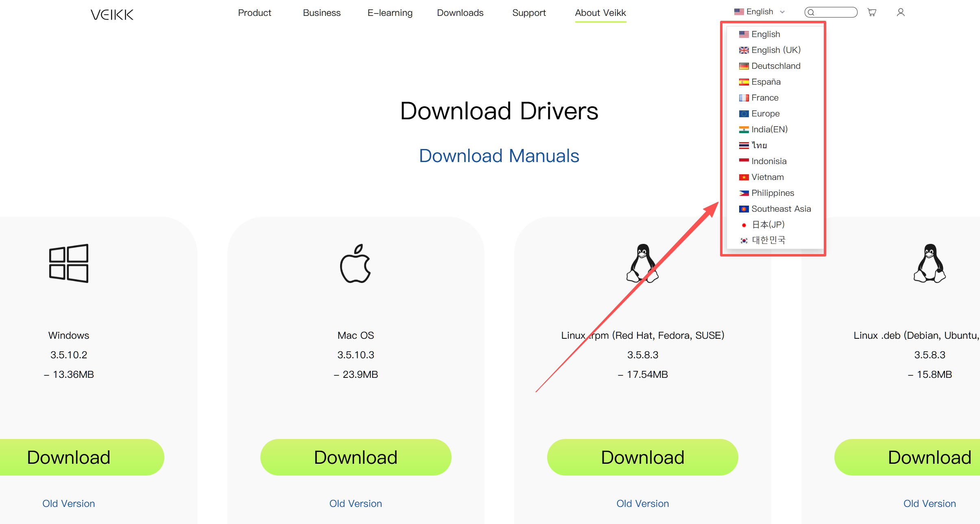Select Southeast Asia language option
Screen dimensions: 980x524
(x=781, y=209)
